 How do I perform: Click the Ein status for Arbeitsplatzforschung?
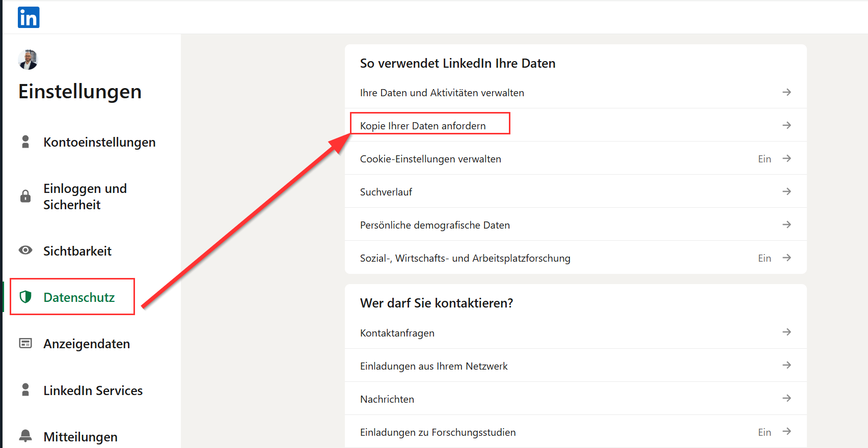coord(764,258)
